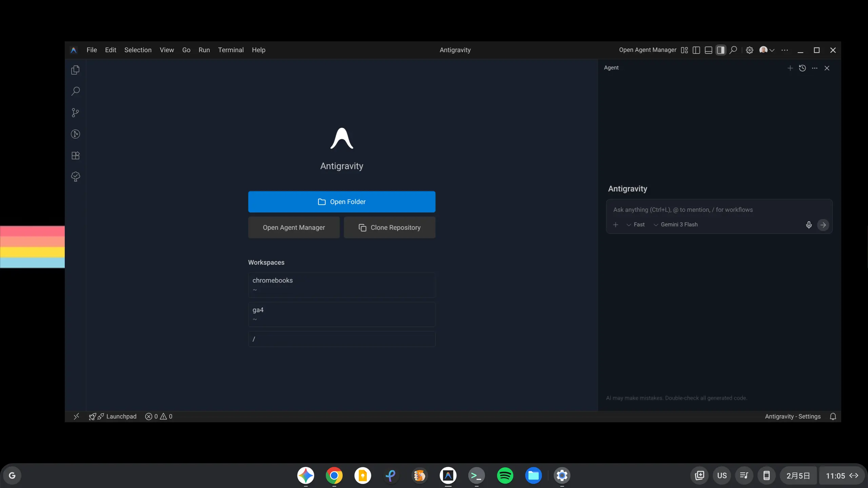Open Spotify from the shelf
The image size is (868, 488).
point(505,475)
